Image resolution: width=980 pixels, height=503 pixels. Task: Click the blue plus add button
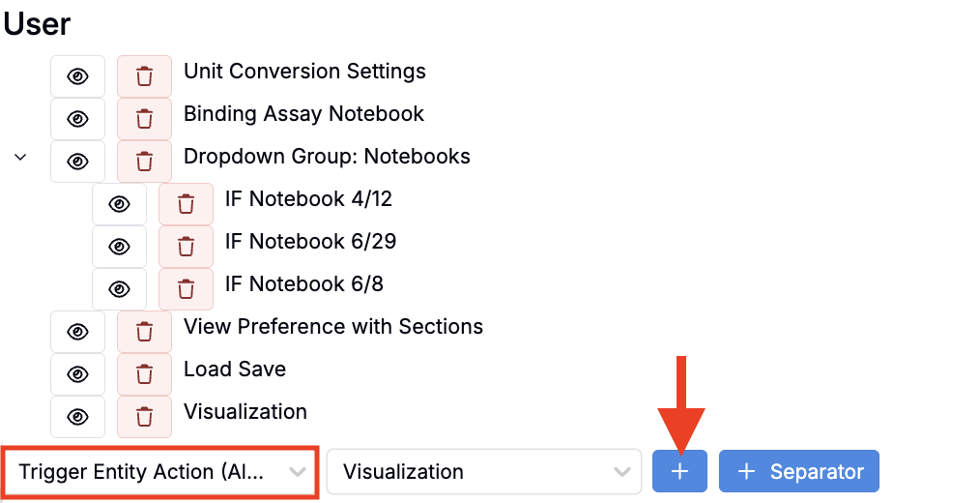679,472
